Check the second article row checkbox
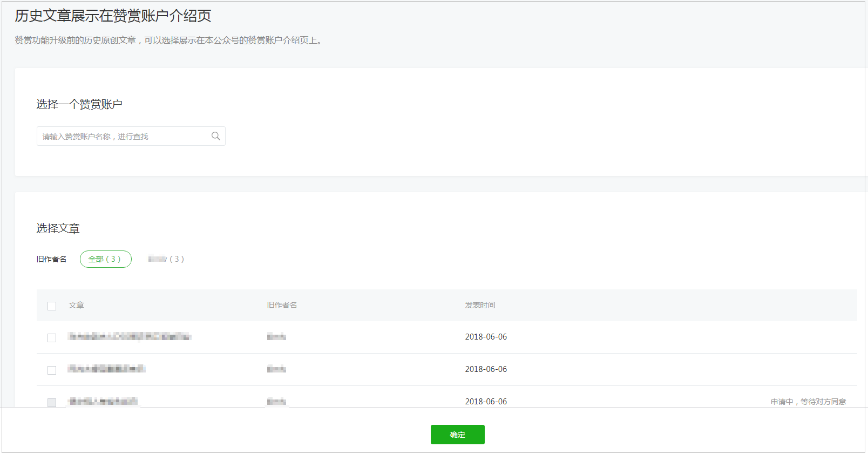Screen dimensions: 868x454 (52, 370)
